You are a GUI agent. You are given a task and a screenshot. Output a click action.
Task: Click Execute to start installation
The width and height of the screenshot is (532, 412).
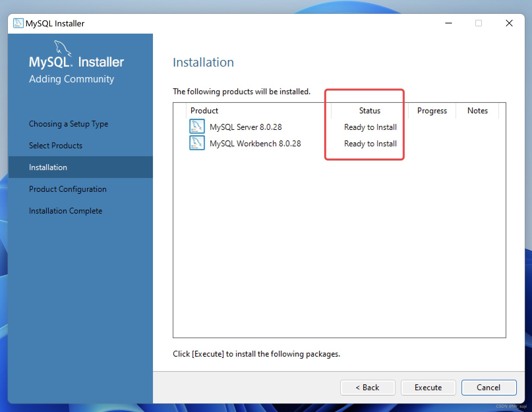coord(428,387)
